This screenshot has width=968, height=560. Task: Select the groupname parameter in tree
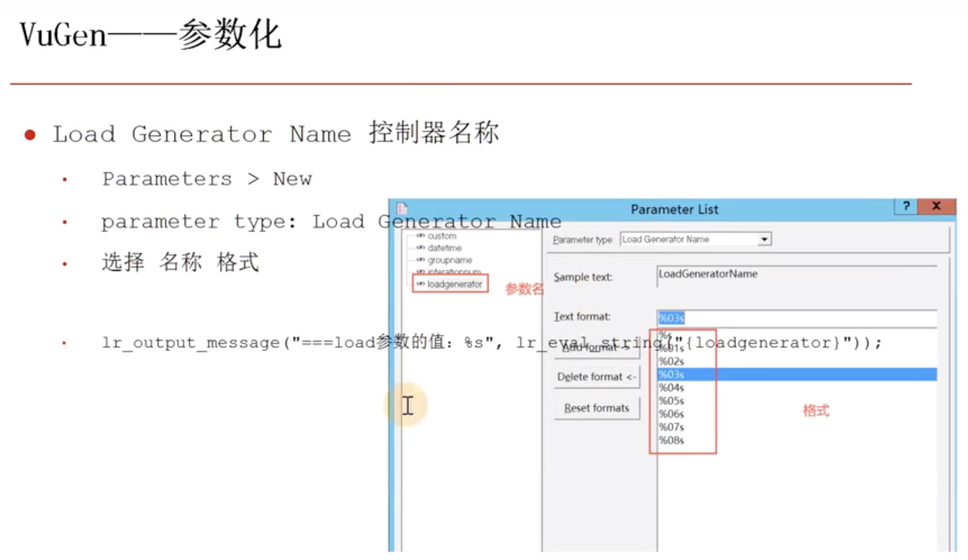[449, 260]
